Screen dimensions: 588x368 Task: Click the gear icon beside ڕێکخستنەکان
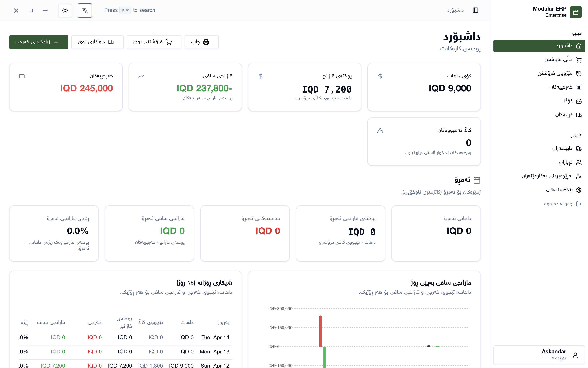click(579, 190)
